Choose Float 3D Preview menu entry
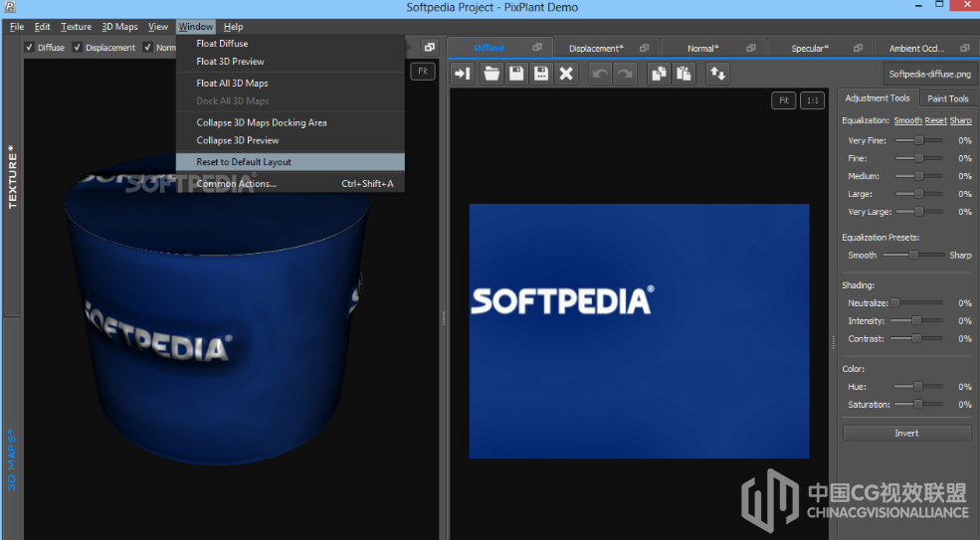This screenshot has width=980, height=540. pos(291,62)
